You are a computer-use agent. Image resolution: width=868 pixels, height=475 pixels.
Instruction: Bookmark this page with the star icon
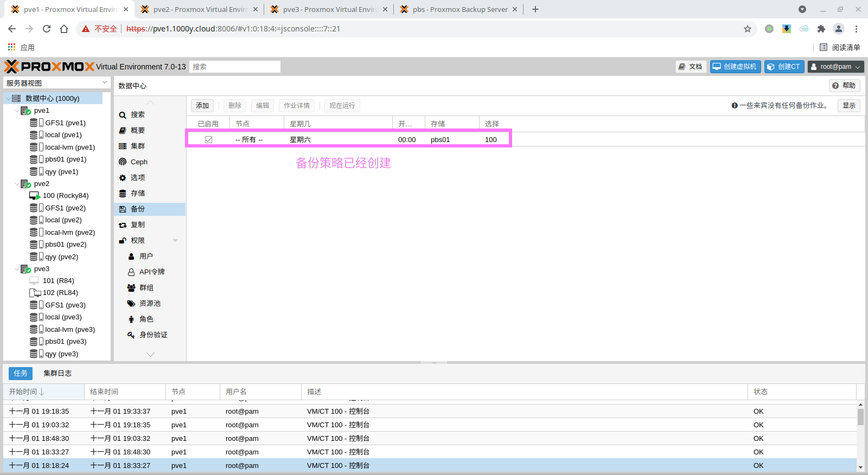[x=748, y=29]
